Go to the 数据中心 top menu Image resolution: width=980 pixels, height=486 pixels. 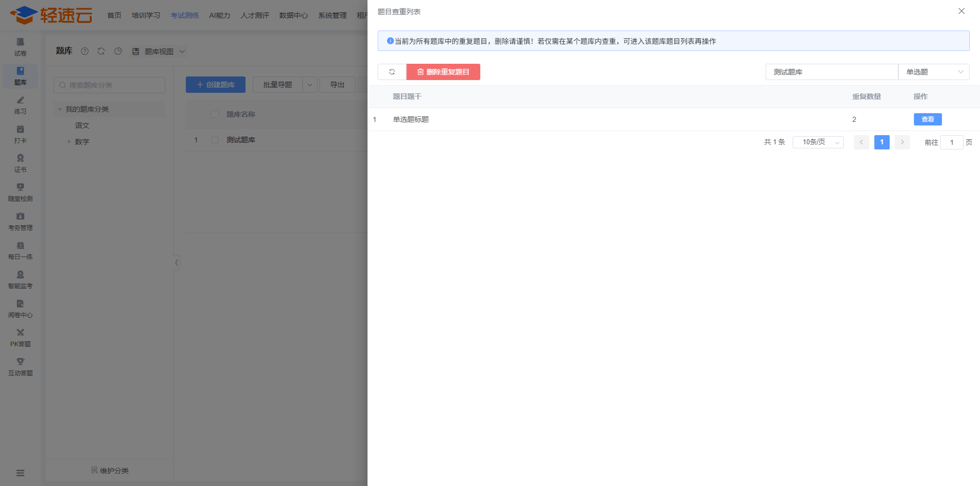(x=293, y=15)
